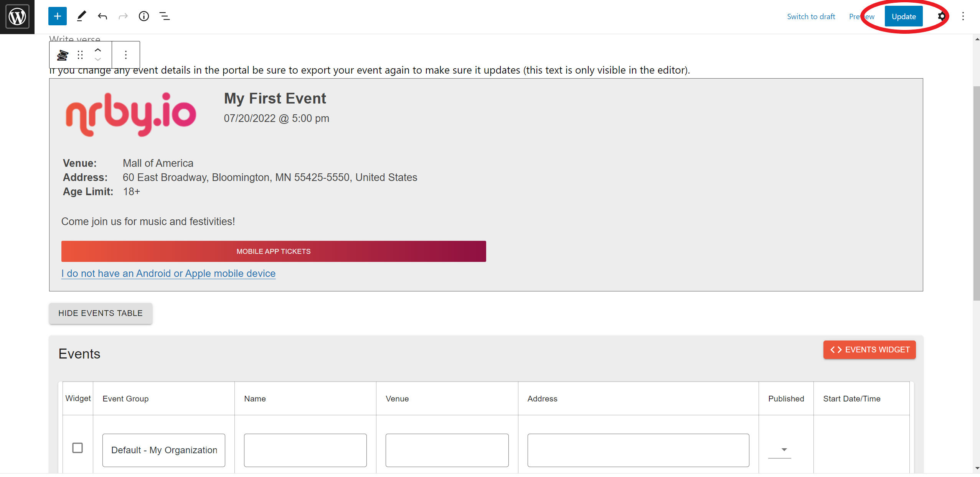Screen dimensions: 980x477
Task: Open the document Details info icon
Action: tap(144, 16)
